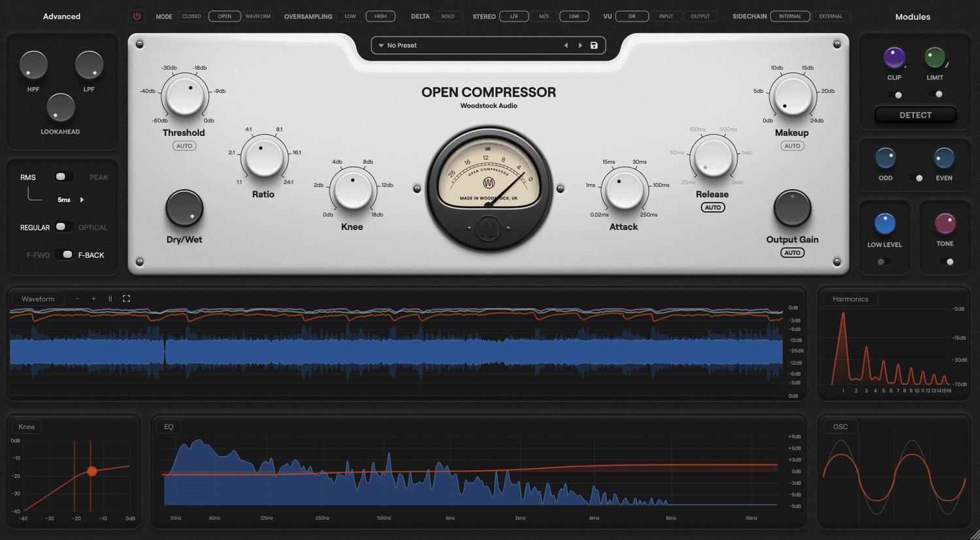The image size is (980, 540).
Task: Flip the F-FWD/F-BACK toggle
Action: coord(65,255)
